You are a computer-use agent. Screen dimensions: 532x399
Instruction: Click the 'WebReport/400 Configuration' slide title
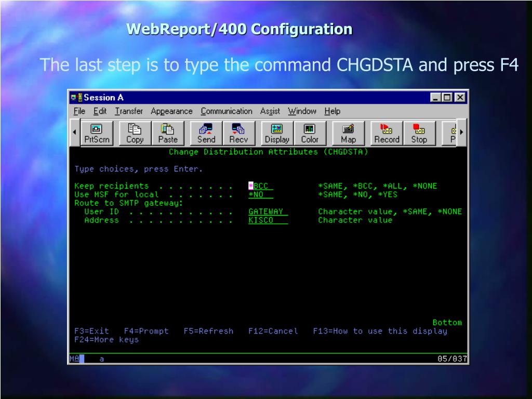[239, 30]
